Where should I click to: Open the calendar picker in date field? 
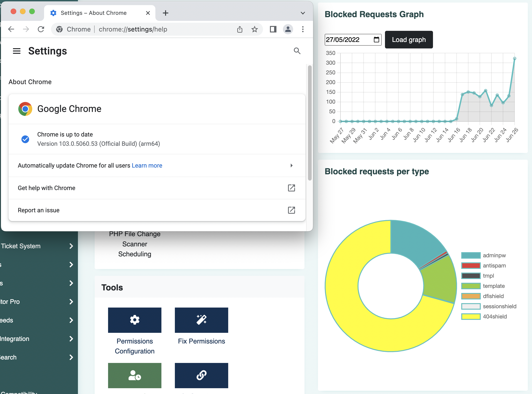376,39
